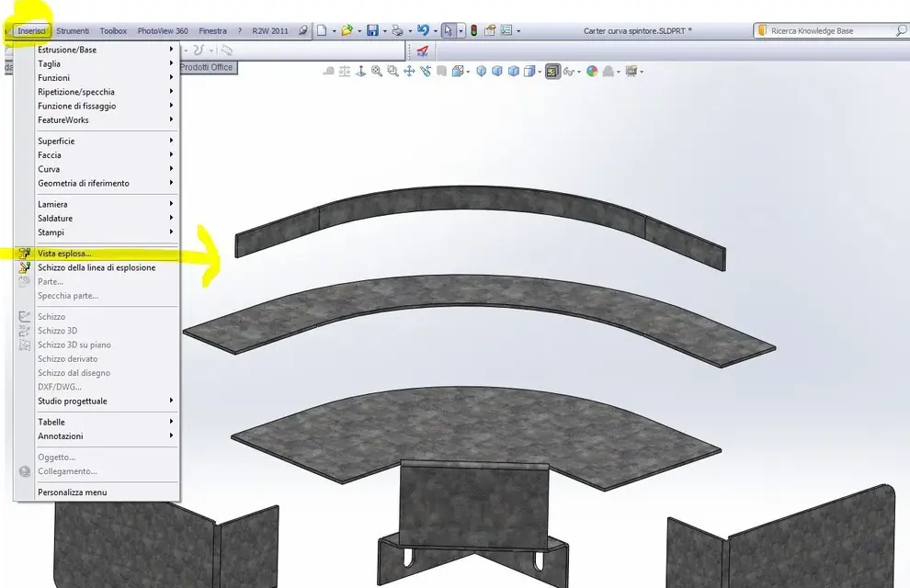Click the Edit Appearance color ball icon
This screenshot has height=588, width=910.
(592, 72)
